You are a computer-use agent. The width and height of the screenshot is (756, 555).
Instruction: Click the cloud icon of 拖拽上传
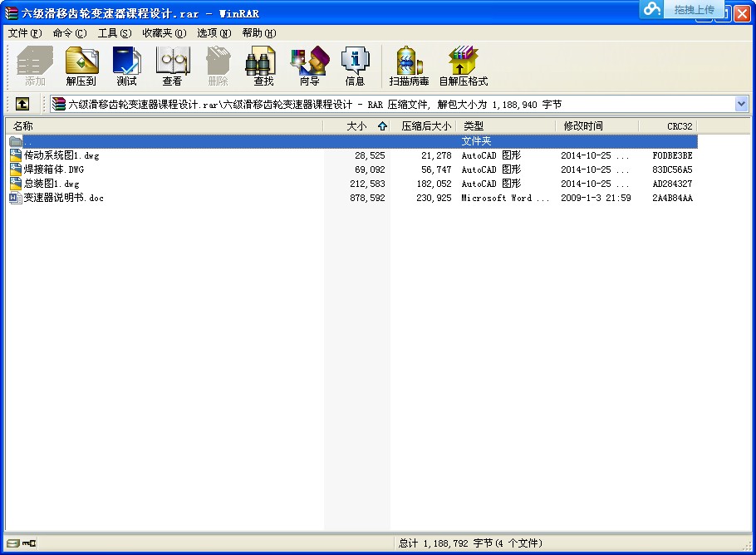pos(652,8)
